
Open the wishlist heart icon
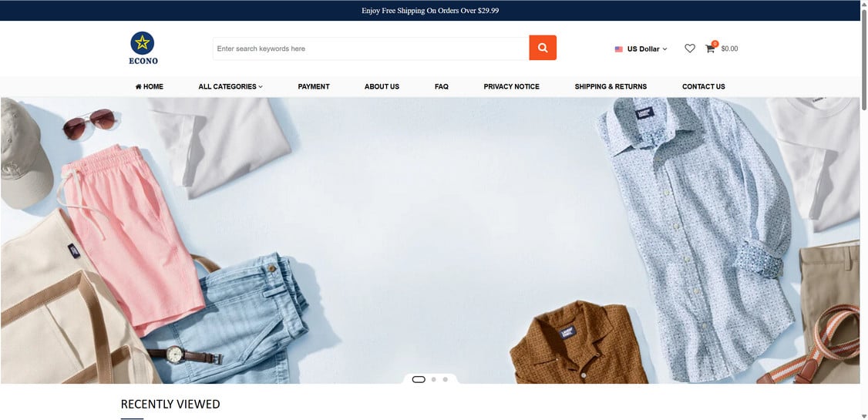tap(690, 49)
